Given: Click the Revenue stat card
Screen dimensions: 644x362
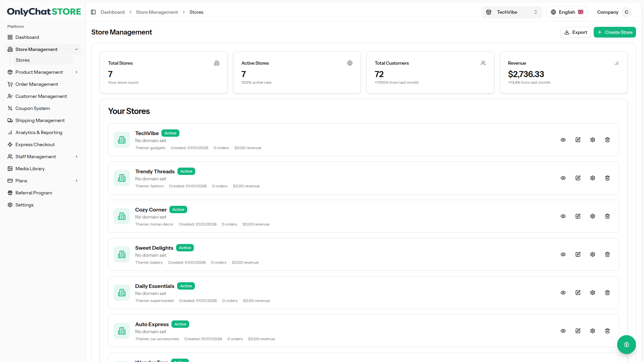Looking at the screenshot, I should (x=563, y=72).
